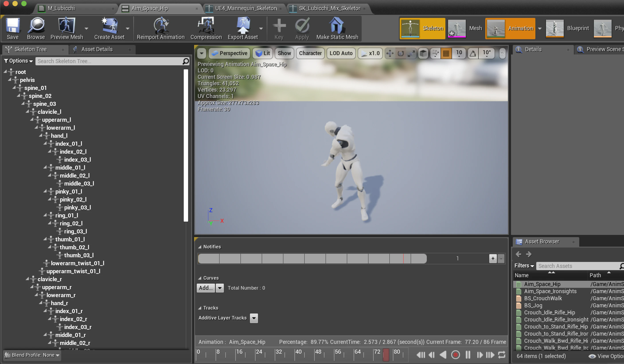
Task: Click the coordinate system cube icon
Action: point(423,53)
